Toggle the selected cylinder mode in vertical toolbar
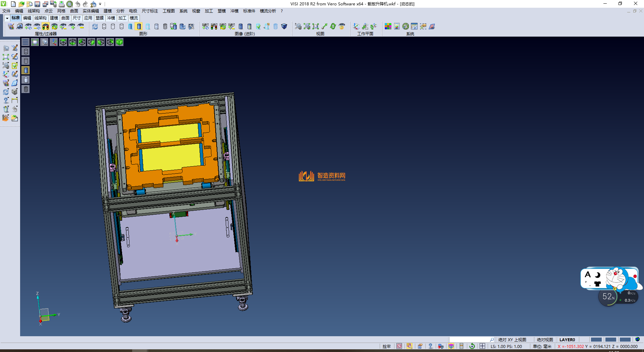The height and width of the screenshot is (352, 644). [26, 70]
